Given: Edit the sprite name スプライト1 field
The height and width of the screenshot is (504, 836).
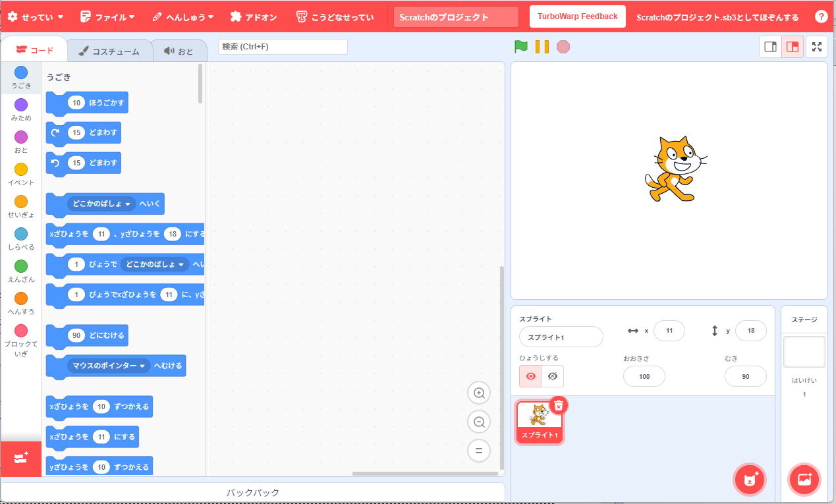Looking at the screenshot, I should click(561, 337).
